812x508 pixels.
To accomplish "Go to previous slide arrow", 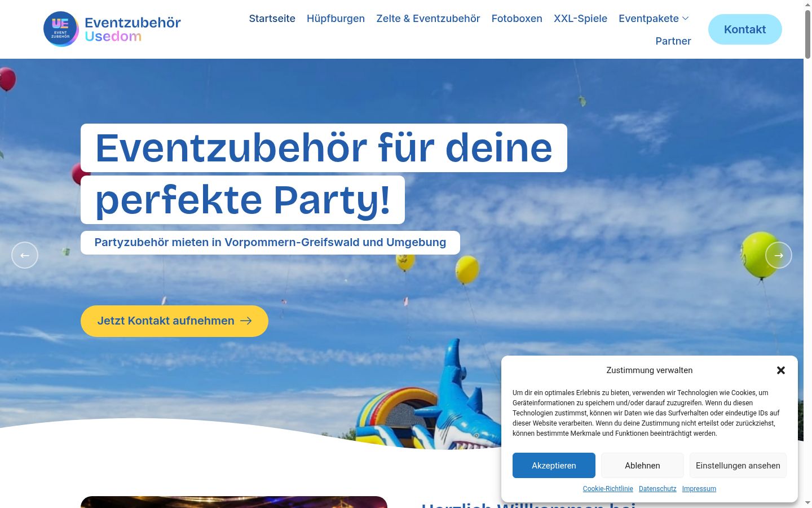I will click(x=25, y=255).
